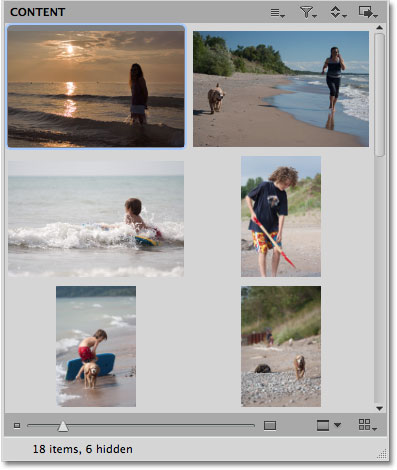The width and height of the screenshot is (397, 470).
Task: Click the vertical scrollbar thumb
Action: 379,95
